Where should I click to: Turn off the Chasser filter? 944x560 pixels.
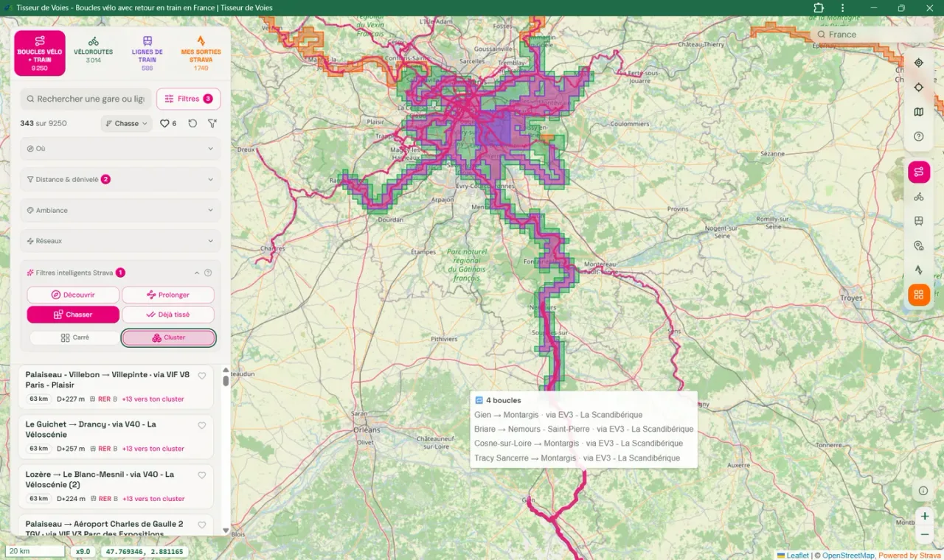click(73, 315)
